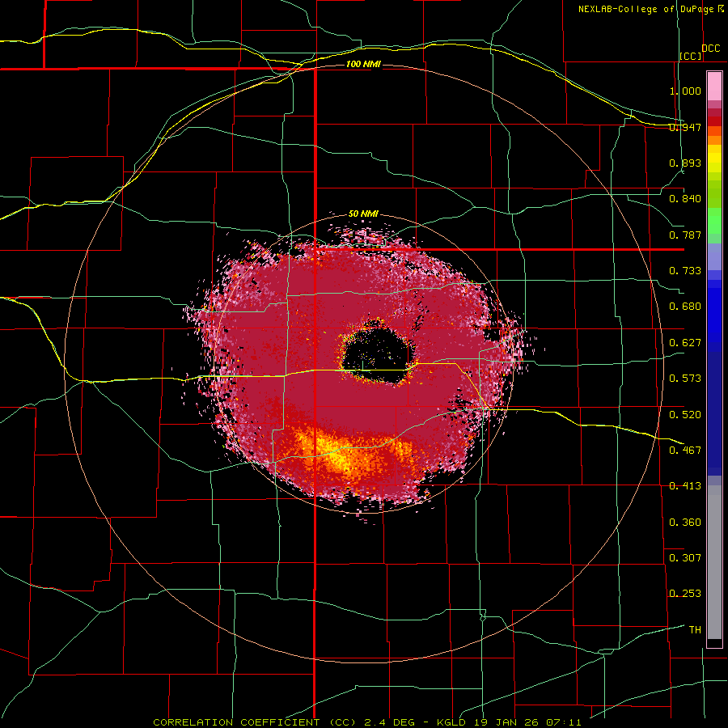Click the gray lower color bar segment
This screenshot has height=728, width=728.
[x=714, y=562]
